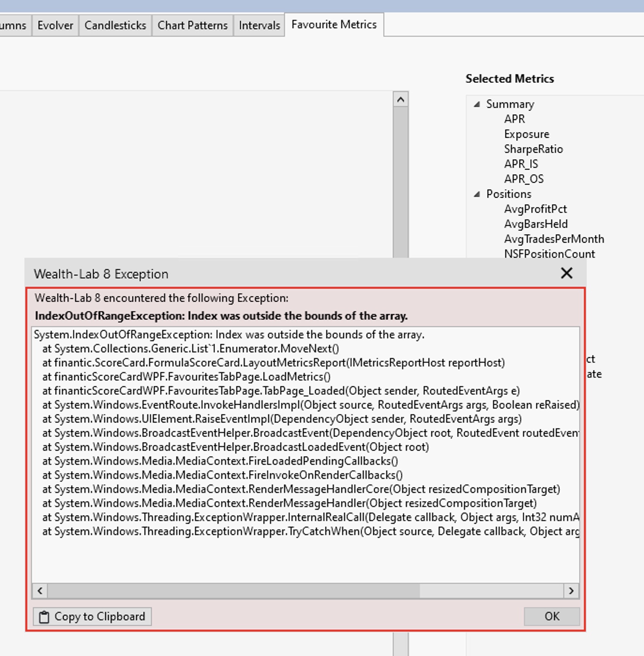
Task: Collapse the Summary group in Selected Metrics
Action: pyautogui.click(x=477, y=104)
